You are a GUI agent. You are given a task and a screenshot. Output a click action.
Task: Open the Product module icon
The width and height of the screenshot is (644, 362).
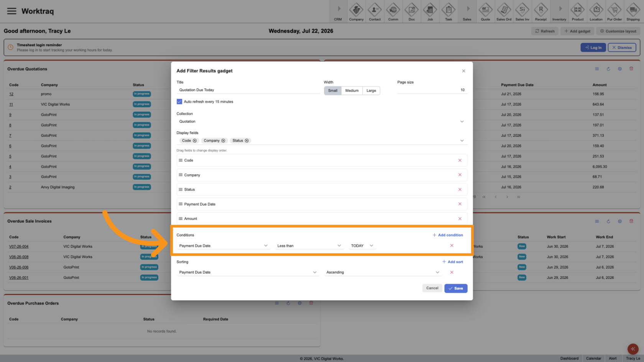(577, 11)
